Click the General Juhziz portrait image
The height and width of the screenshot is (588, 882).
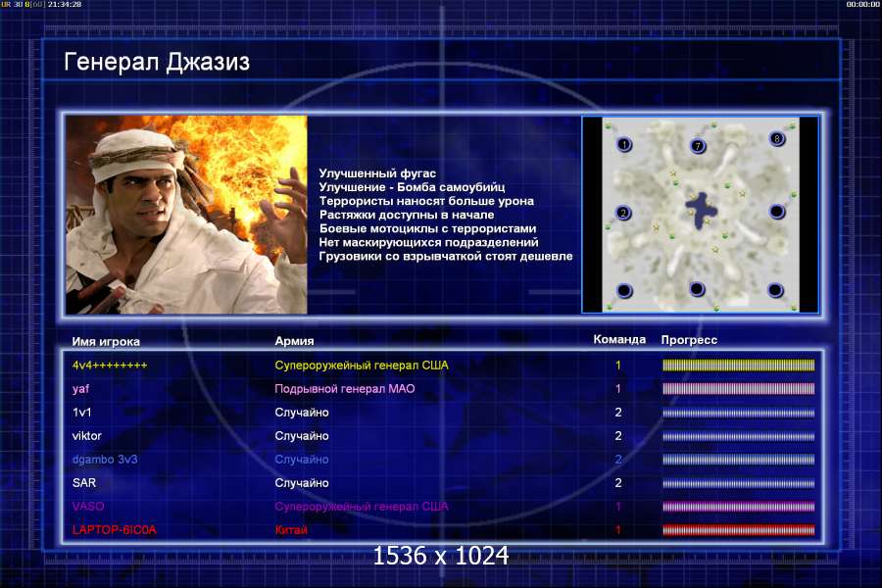click(x=187, y=215)
